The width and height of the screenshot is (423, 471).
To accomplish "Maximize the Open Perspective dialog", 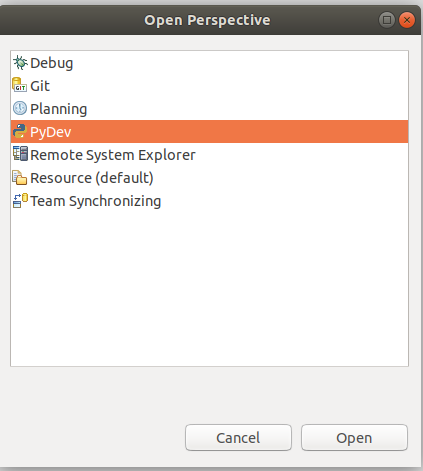I will 387,20.
